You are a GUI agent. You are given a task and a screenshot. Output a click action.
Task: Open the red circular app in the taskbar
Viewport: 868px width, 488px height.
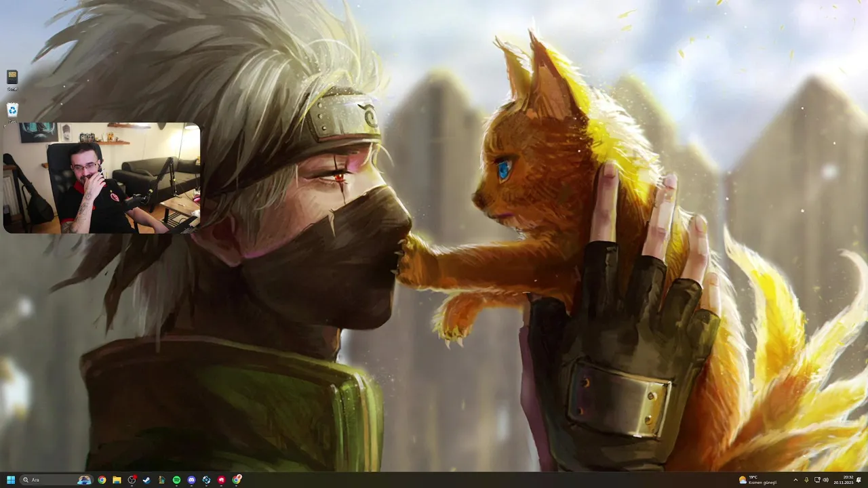click(x=221, y=480)
